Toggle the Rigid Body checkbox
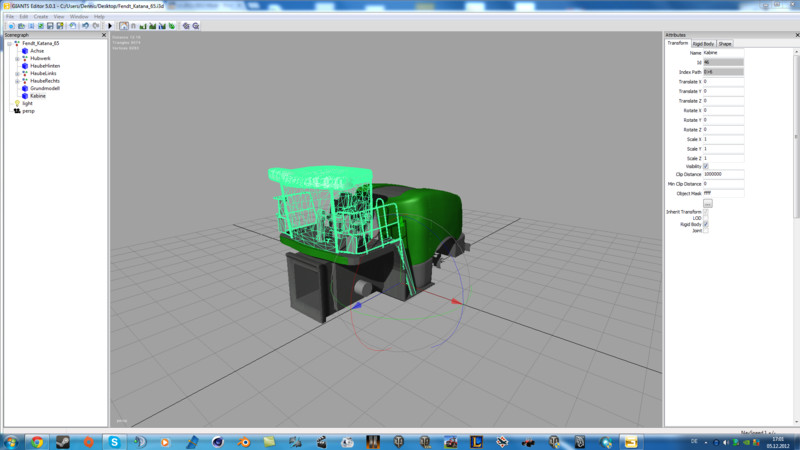Screen dimensions: 800x450 (x=706, y=224)
